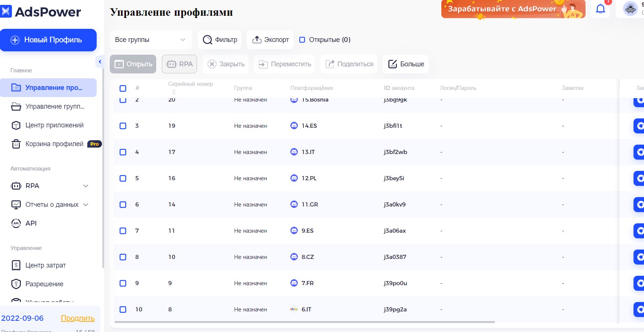Click the Поделиться toolbar button

point(349,64)
